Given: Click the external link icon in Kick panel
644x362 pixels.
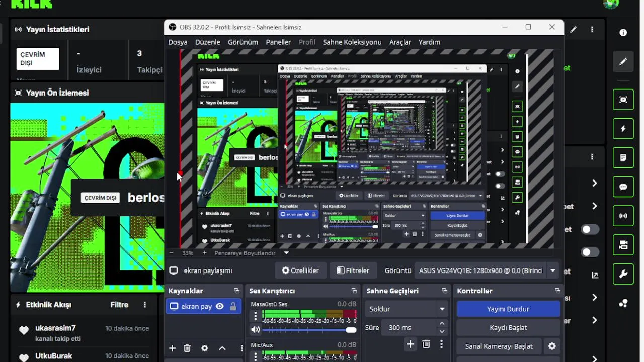Looking at the screenshot, I should (x=595, y=275).
